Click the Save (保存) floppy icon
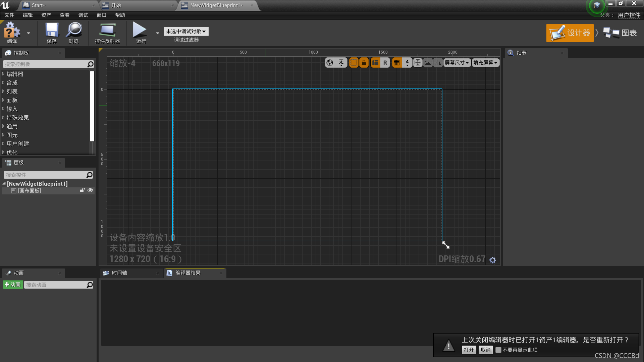The width and height of the screenshot is (644, 362). 52,33
